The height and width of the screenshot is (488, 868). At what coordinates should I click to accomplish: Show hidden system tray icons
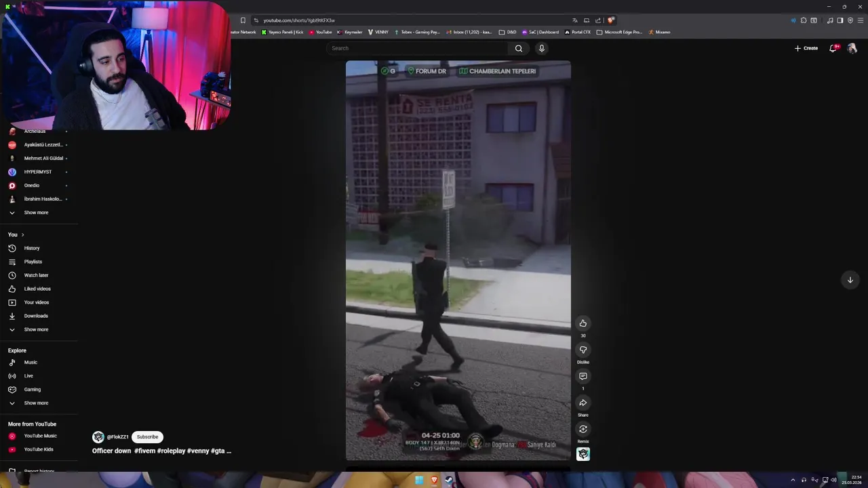click(793, 481)
